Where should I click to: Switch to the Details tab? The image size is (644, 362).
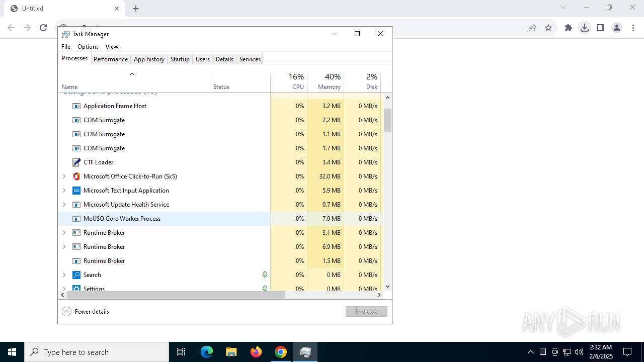224,59
